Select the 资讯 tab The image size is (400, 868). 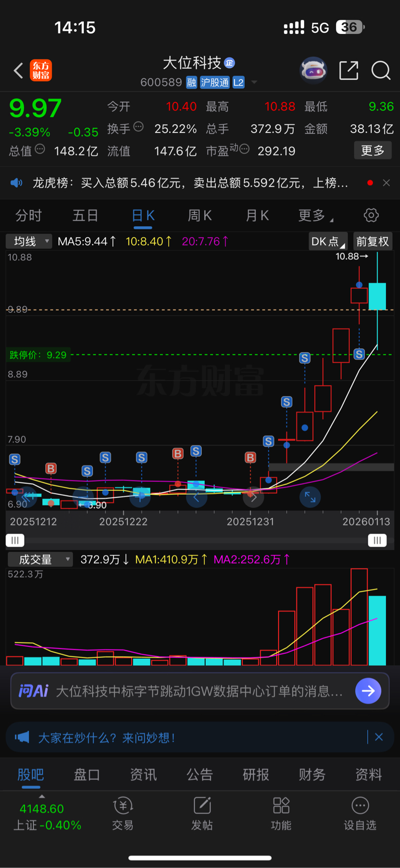coord(143,775)
